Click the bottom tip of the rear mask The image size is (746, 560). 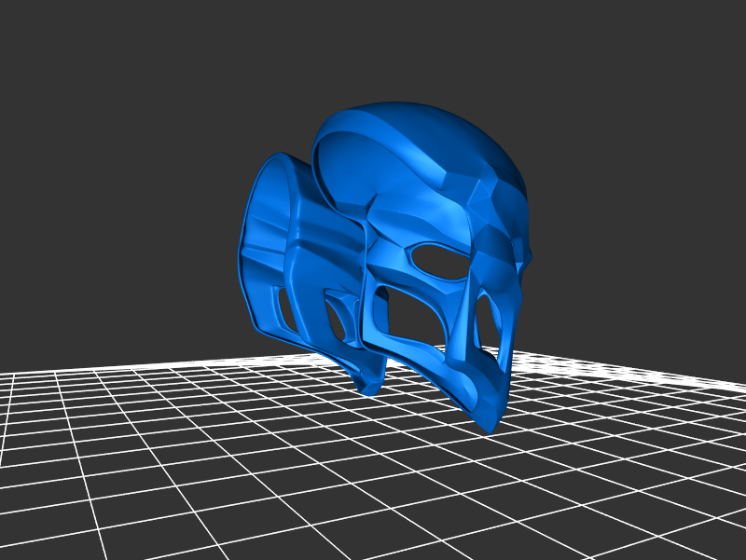(x=366, y=385)
